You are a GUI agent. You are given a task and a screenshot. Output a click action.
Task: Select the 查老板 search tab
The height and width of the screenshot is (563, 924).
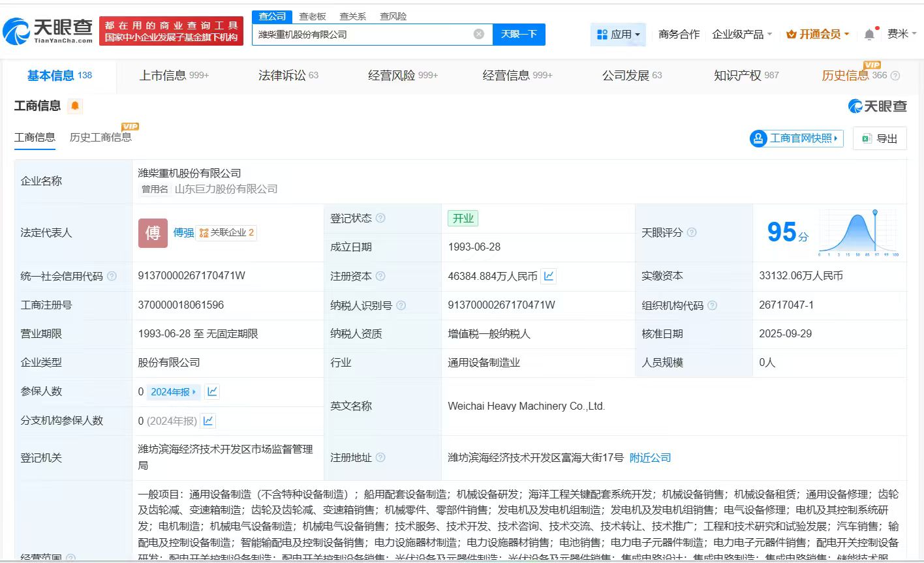pos(313,16)
